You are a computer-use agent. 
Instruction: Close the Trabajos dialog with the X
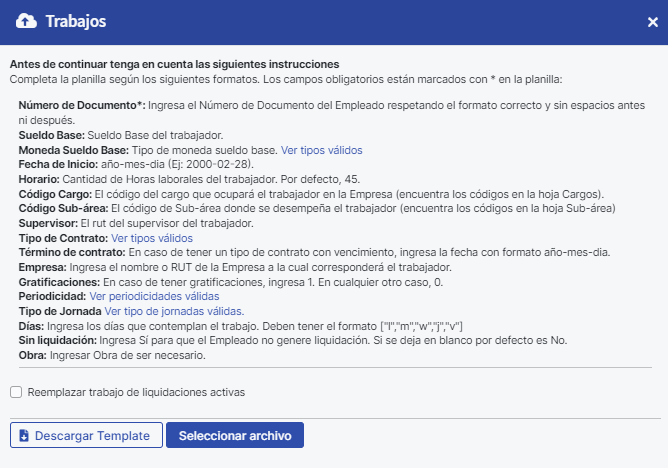(653, 22)
